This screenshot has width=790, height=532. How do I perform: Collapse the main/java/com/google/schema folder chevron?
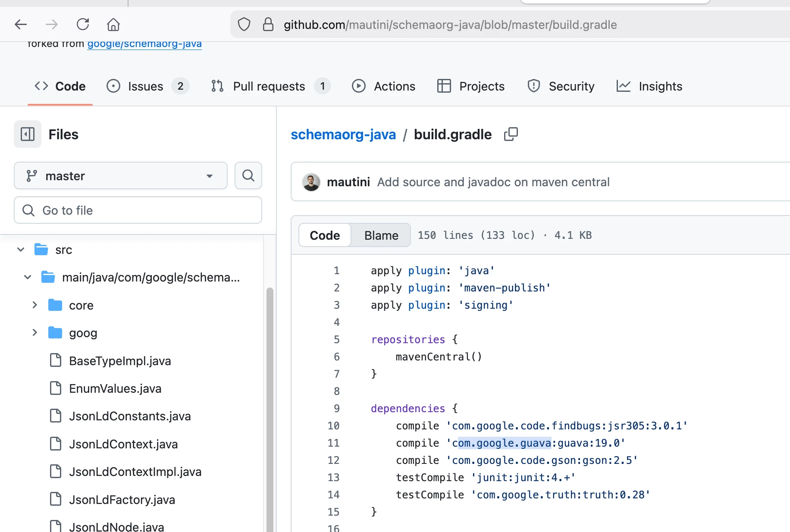[x=28, y=277]
